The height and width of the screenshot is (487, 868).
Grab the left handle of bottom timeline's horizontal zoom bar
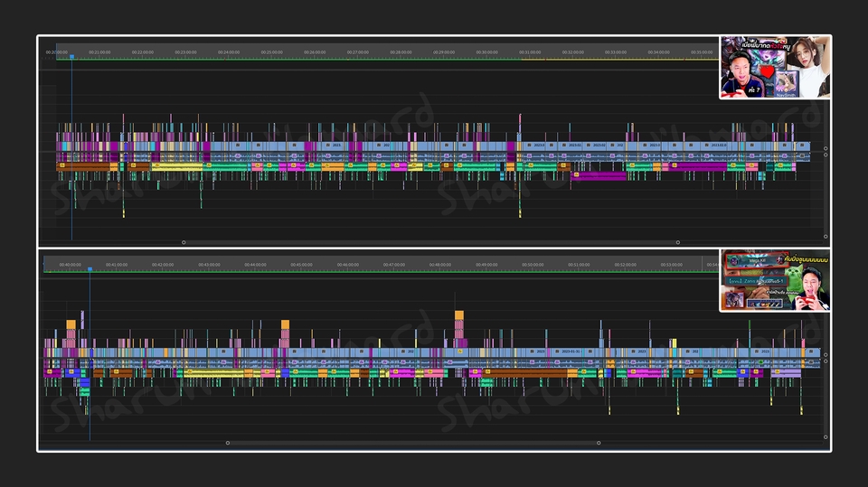(x=228, y=443)
